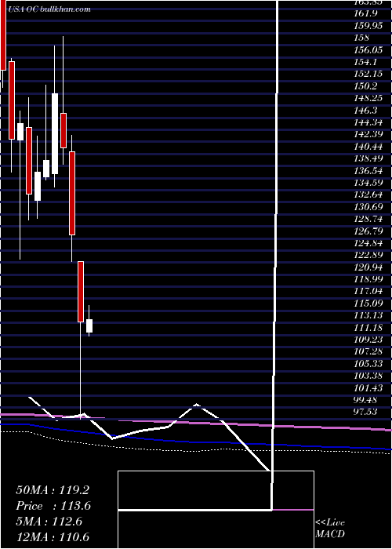Click the 50MA : 119.2 readout
This screenshot has width=392, height=549.
[52, 490]
